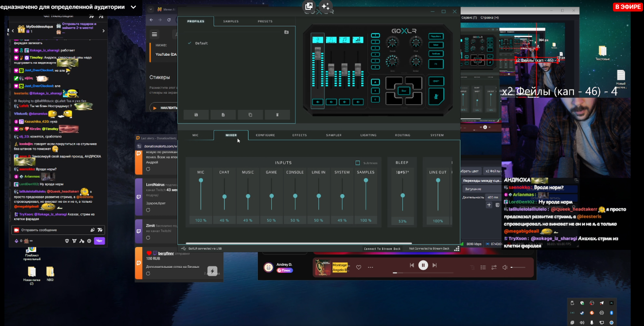Click the Telegram icon in system tray
644x326 pixels.
[601, 303]
